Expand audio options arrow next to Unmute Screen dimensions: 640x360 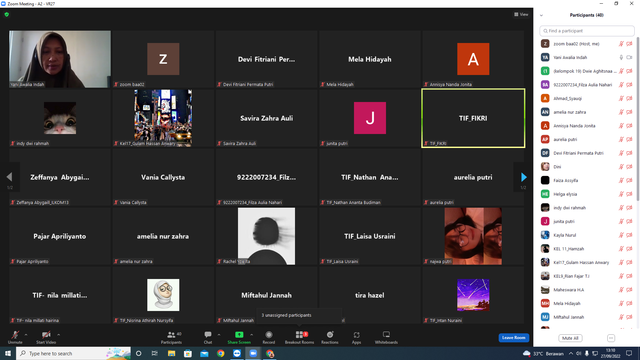[x=26, y=335]
